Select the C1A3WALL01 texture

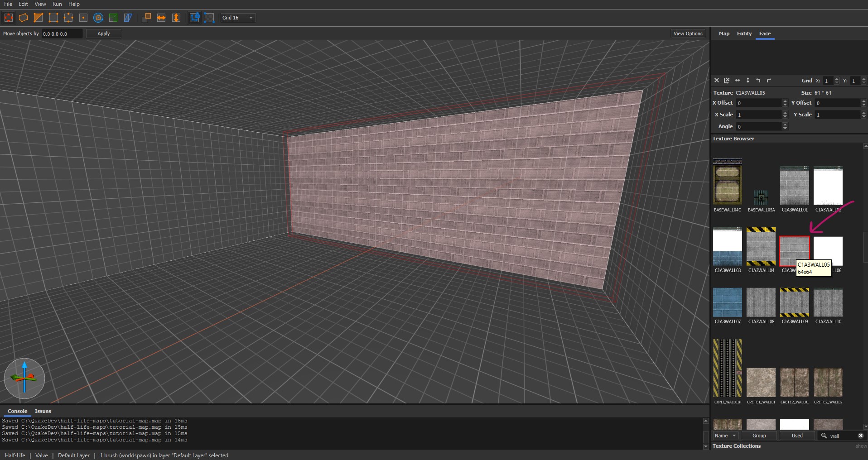pos(795,186)
